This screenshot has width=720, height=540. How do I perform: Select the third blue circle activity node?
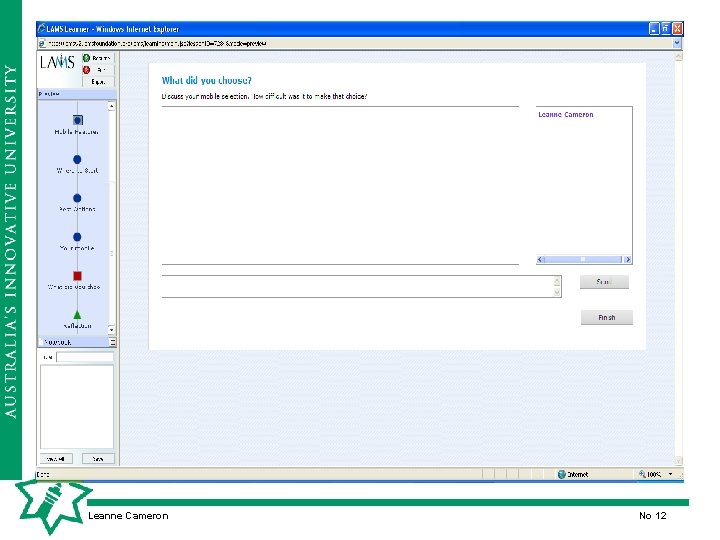coord(77,198)
